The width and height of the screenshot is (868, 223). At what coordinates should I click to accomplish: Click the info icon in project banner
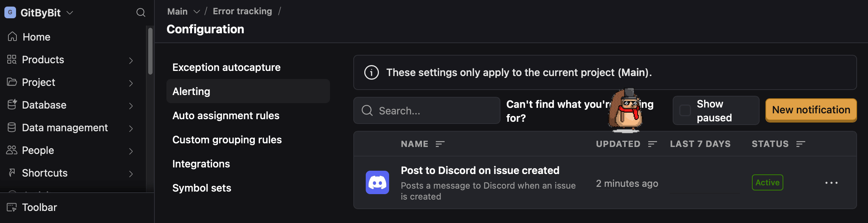371,72
